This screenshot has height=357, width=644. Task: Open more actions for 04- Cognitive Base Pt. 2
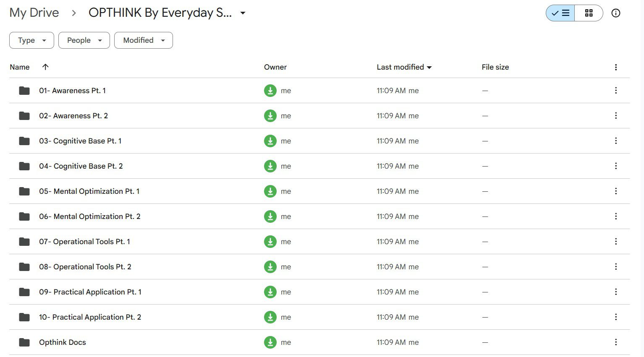[x=616, y=166]
